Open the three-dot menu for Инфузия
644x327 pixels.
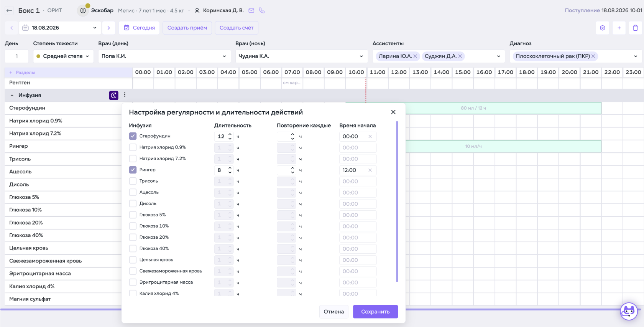(125, 95)
